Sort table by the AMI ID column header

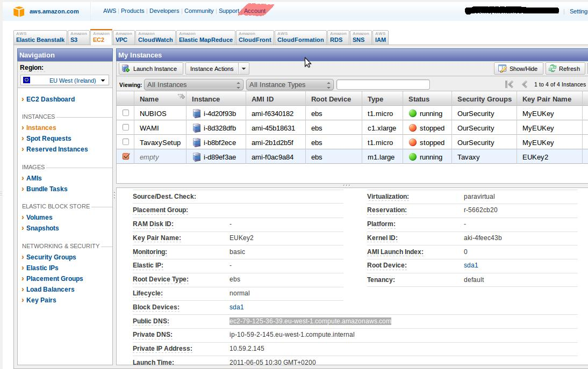click(x=276, y=99)
